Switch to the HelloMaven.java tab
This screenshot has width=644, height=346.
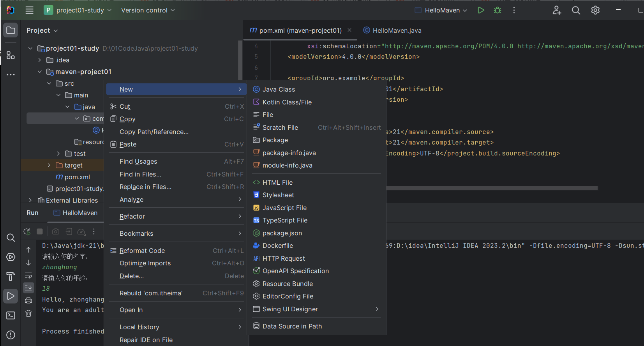pyautogui.click(x=392, y=30)
